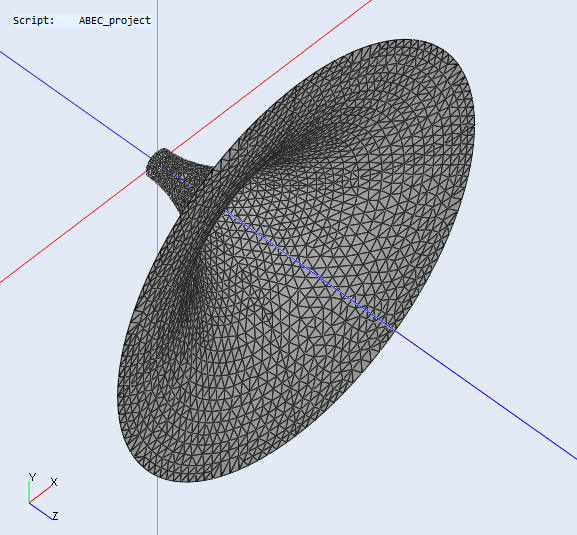This screenshot has height=535, width=577.
Task: Click the green Y arm of the orientation gizmo
Action: pyautogui.click(x=29, y=492)
